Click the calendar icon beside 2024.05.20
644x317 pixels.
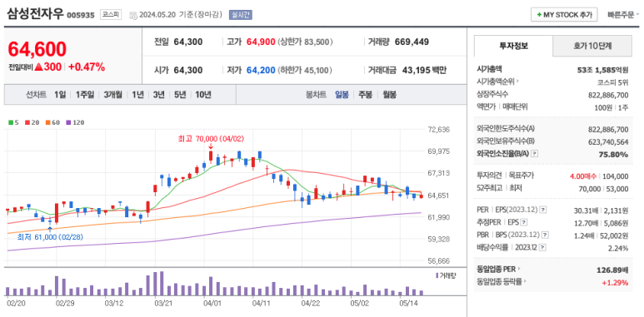tap(133, 15)
